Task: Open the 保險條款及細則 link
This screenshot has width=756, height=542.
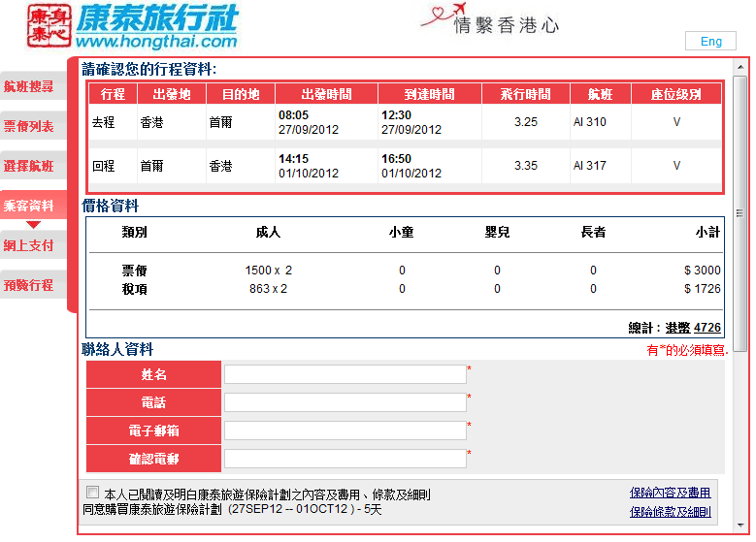Action: point(670,512)
